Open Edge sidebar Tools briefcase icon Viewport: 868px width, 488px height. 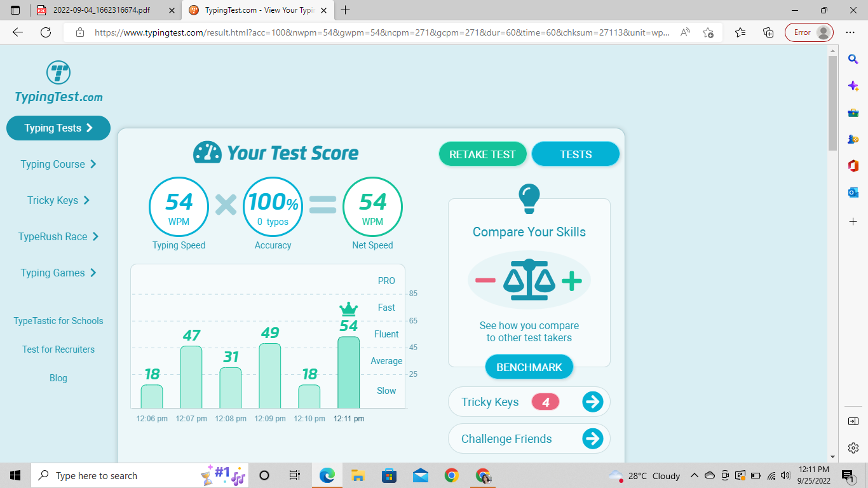tap(853, 112)
